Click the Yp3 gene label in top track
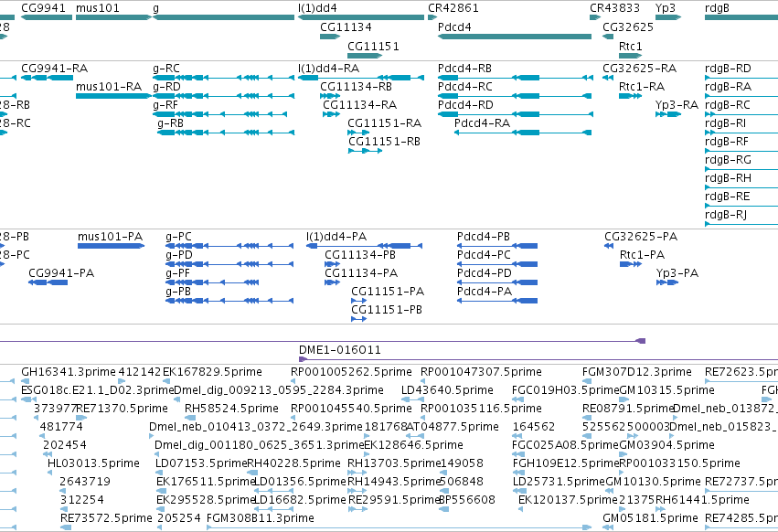 [x=666, y=8]
